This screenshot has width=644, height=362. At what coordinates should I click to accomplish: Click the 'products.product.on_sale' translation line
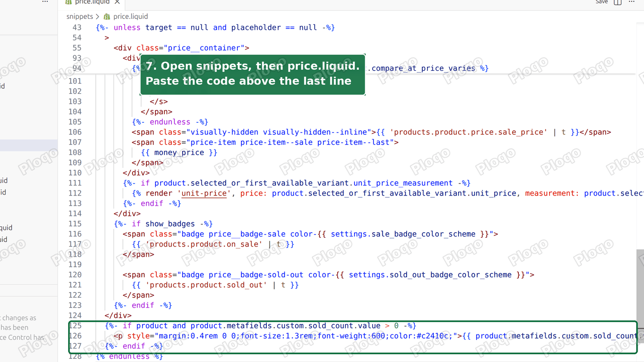(213, 244)
